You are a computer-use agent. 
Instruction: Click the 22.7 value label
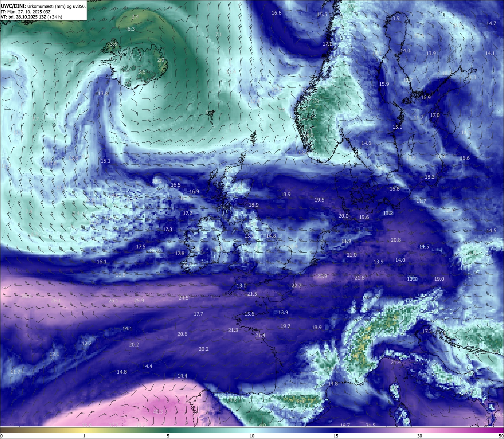[x=296, y=285]
